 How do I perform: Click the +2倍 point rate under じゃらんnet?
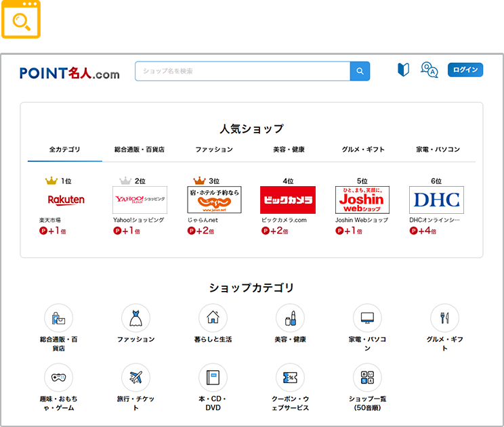[201, 231]
